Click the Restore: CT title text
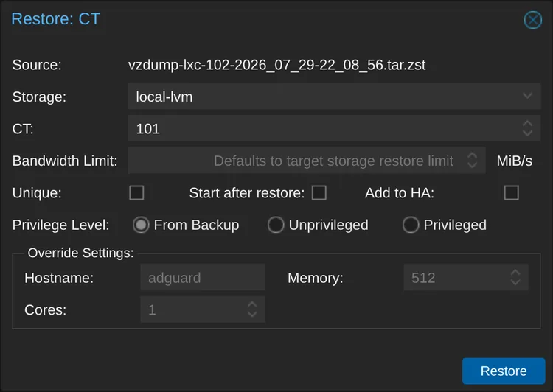553x392 pixels. pyautogui.click(x=56, y=18)
